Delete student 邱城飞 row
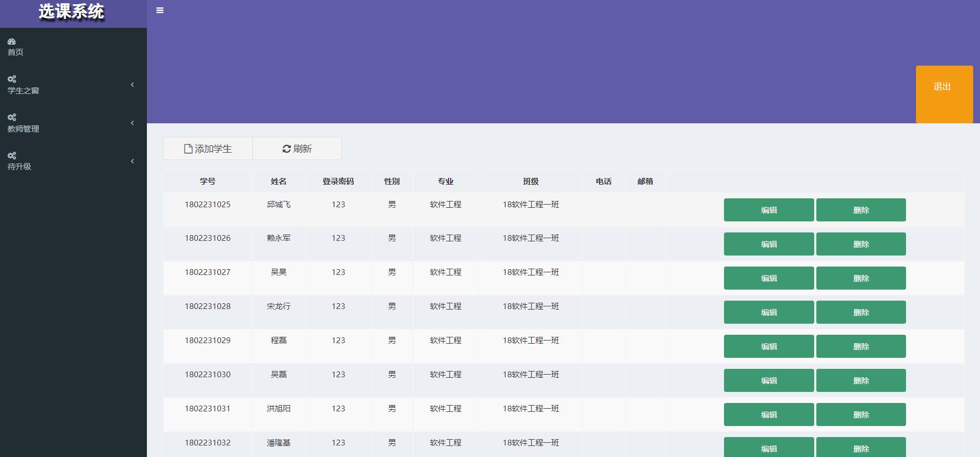 coord(861,210)
